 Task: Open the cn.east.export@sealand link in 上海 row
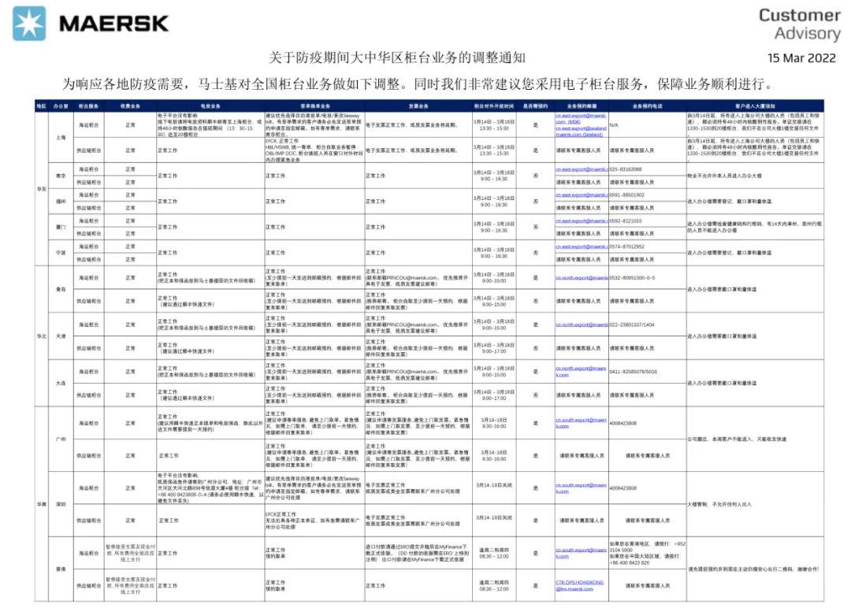pos(581,132)
